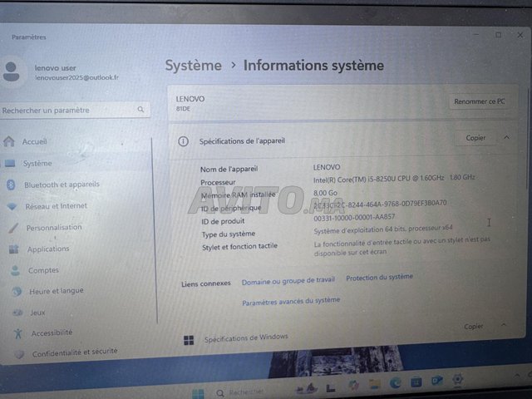Open Heure et langue settings
Screen dimensions: 532x399
pos(56,291)
